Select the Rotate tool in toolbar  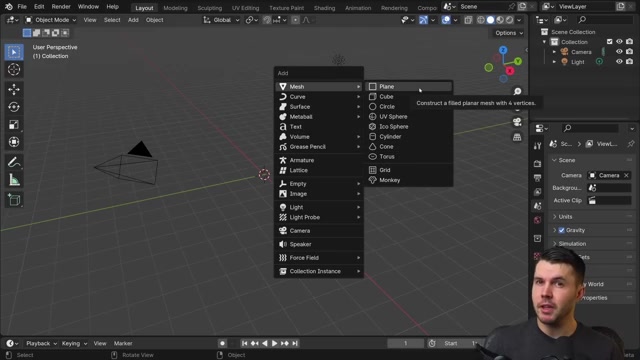(x=14, y=107)
